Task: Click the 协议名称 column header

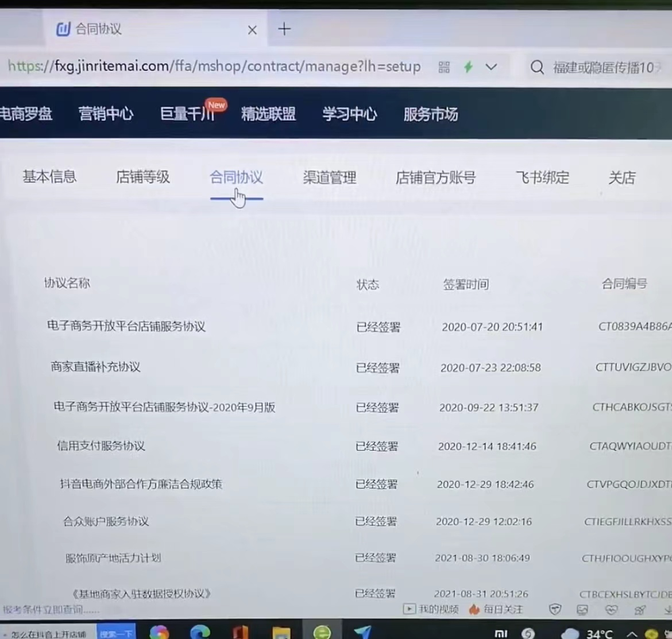Action: click(x=67, y=282)
